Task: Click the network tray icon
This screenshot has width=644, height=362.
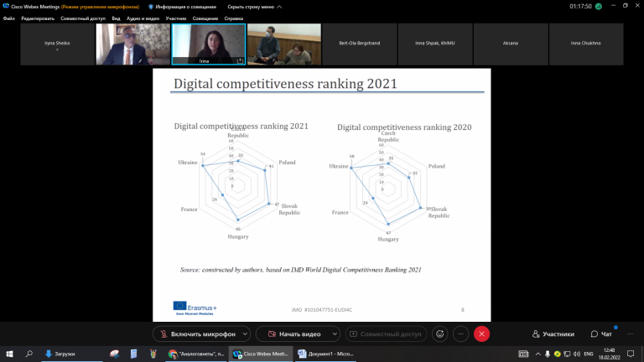Action: coord(567,354)
